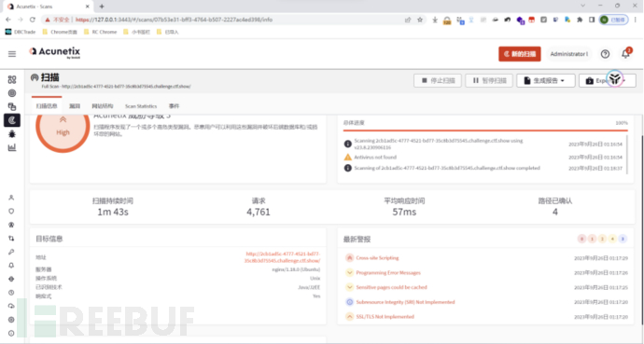Viewport: 644px width, 344px height.
Task: Open the 生成报告 dropdown
Action: coord(545,80)
